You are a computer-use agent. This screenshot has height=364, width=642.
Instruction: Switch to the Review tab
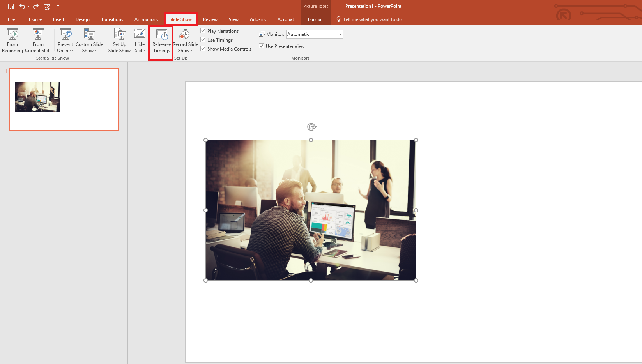coord(210,19)
